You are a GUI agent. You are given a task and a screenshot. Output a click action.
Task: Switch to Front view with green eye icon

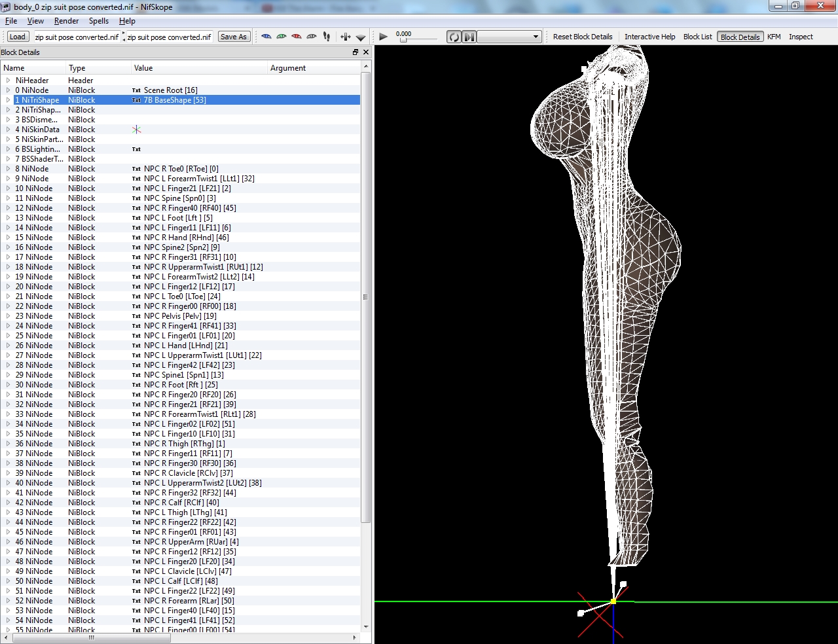pyautogui.click(x=281, y=37)
